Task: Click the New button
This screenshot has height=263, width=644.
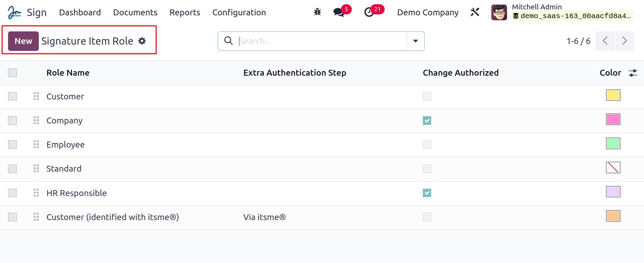Action: [23, 41]
